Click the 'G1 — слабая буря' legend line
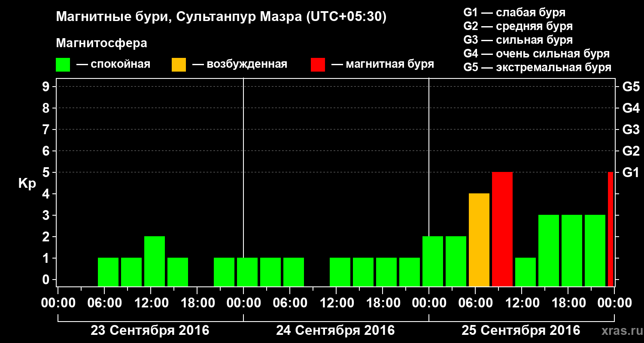Viewport: 644px width, 343px height. click(514, 12)
